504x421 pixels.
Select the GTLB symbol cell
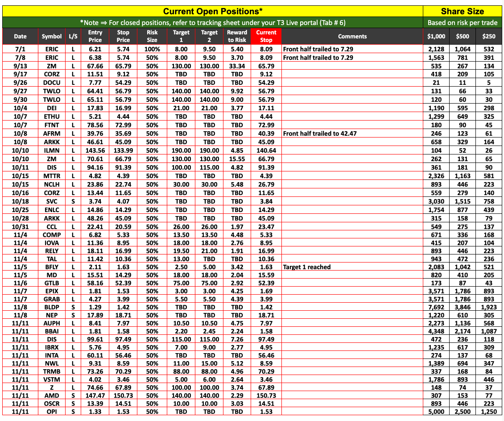pyautogui.click(x=52, y=284)
